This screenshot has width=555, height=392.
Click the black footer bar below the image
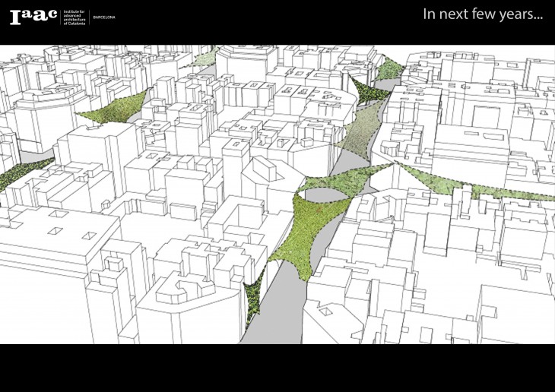[x=277, y=368]
